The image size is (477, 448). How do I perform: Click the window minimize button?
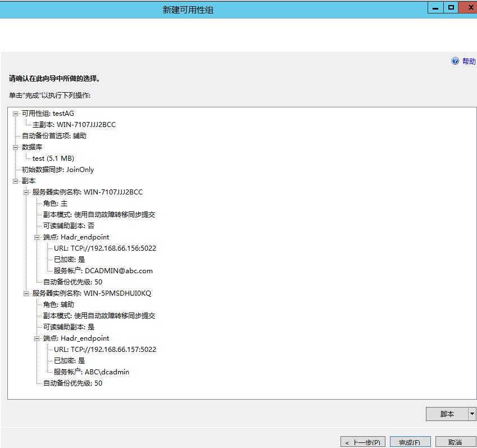(435, 7)
